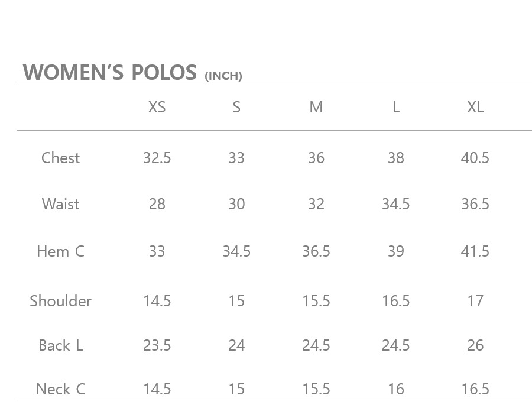Select the XL size column header
This screenshot has height=408, width=532.
point(475,107)
